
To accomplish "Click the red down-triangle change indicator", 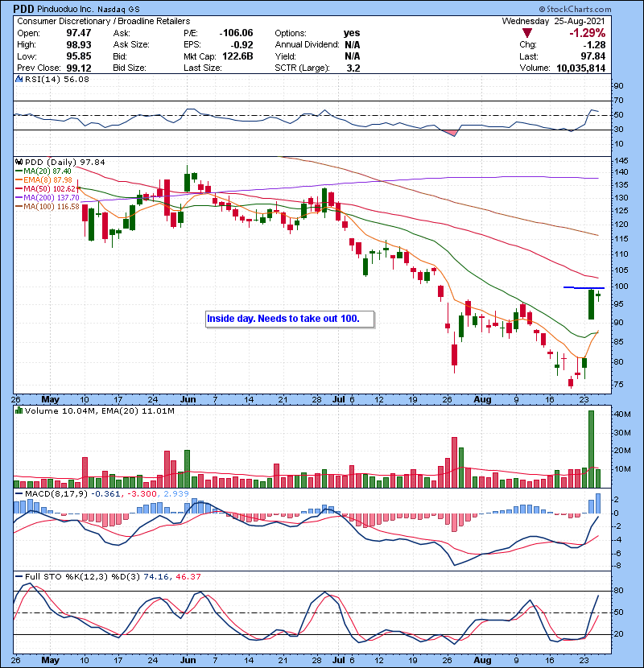I will (526, 33).
